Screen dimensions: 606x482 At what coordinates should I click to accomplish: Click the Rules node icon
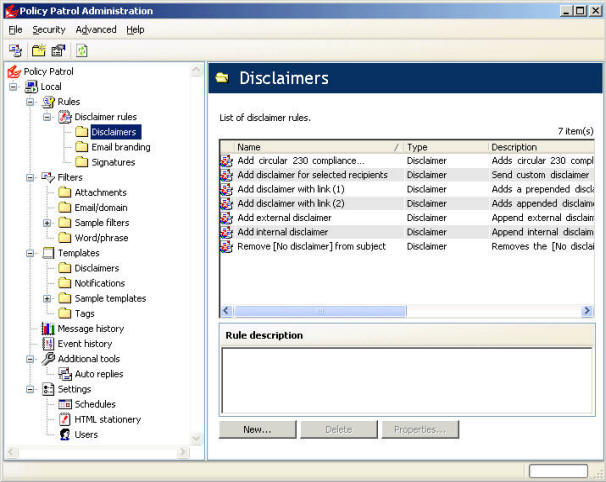click(x=48, y=102)
